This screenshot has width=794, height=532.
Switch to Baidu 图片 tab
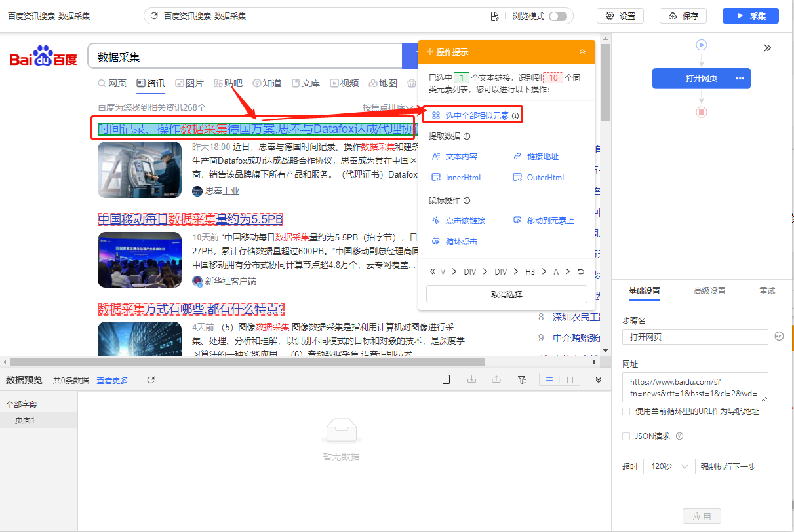189,83
